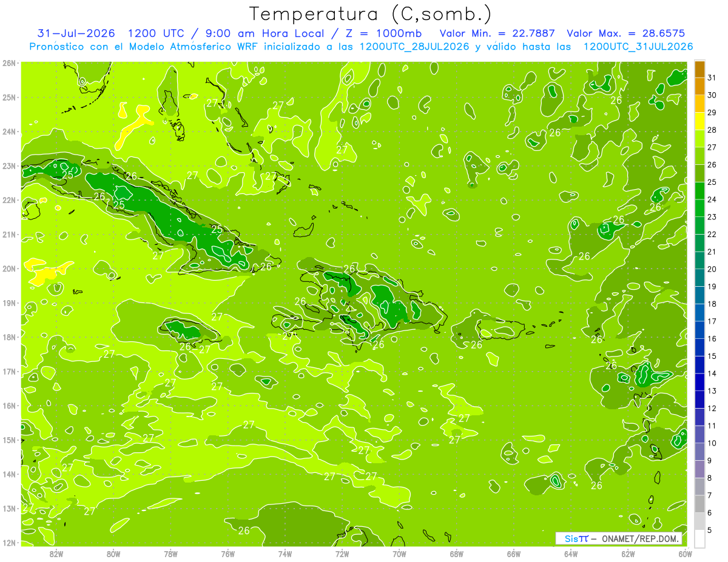
Task: Click the "78W" longitude axis label
Action: pyautogui.click(x=170, y=554)
